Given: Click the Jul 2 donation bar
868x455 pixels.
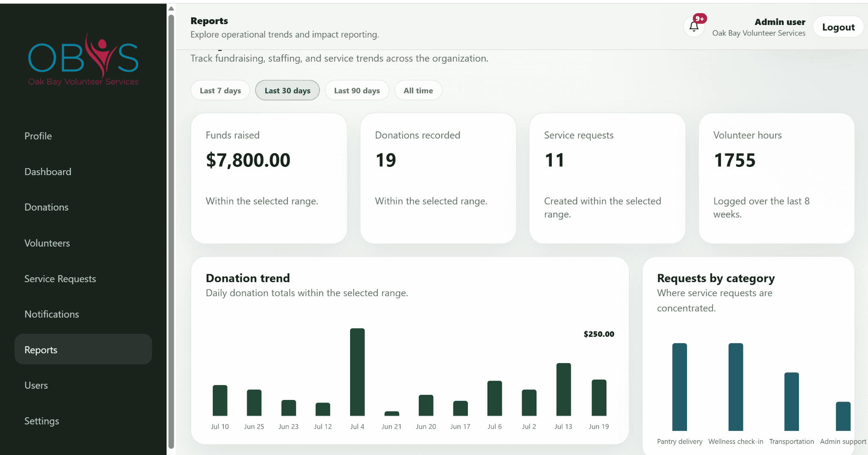Looking at the screenshot, I should (529, 402).
